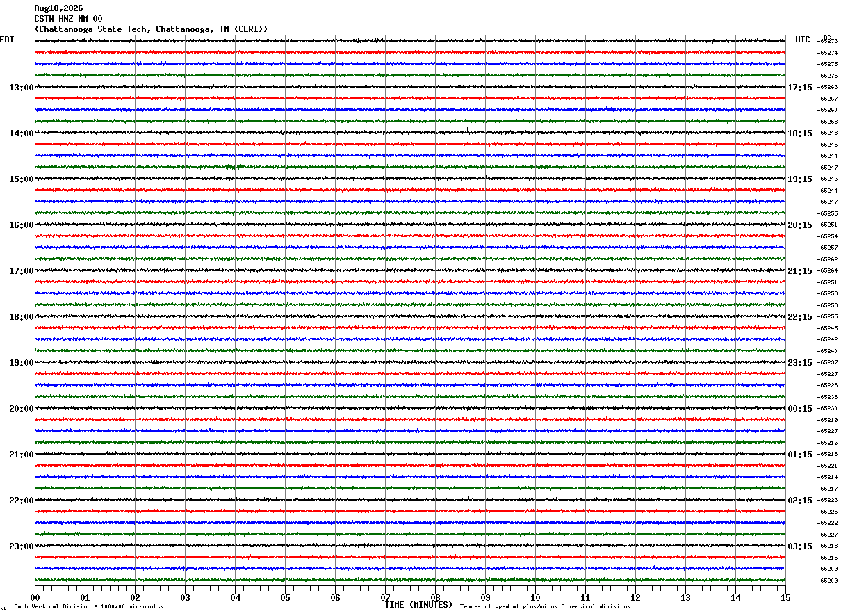Select the 20:00 EDT row label
The height and width of the screenshot is (616, 841).
[21, 409]
